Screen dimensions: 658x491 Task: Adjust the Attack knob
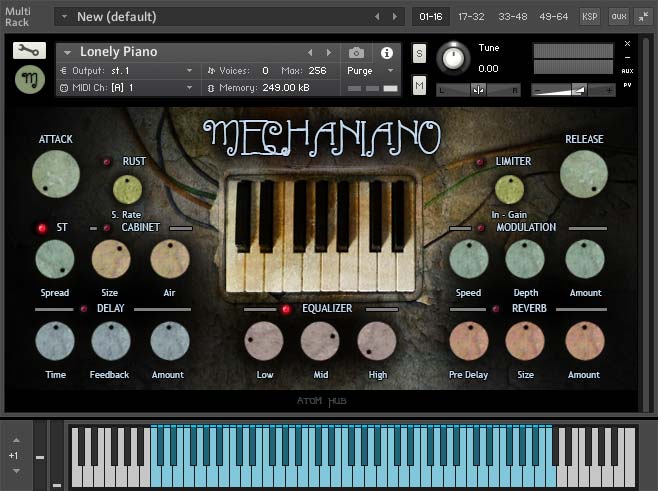coord(56,174)
